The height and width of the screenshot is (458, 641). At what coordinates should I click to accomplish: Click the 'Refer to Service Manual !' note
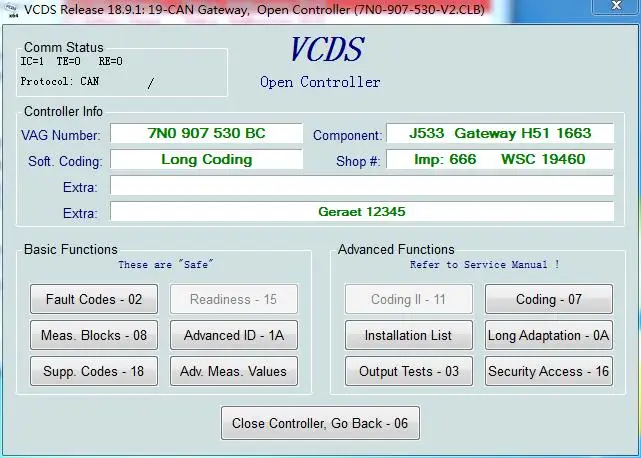[484, 265]
